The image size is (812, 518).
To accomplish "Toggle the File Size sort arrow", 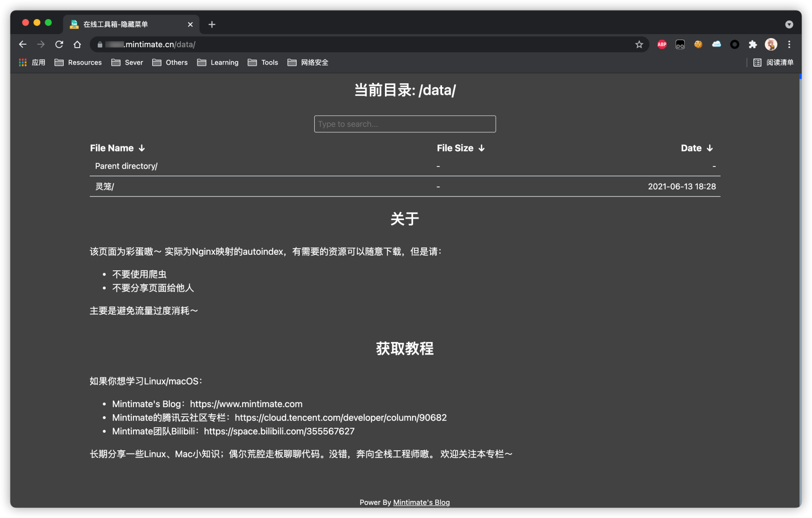I will coord(482,148).
